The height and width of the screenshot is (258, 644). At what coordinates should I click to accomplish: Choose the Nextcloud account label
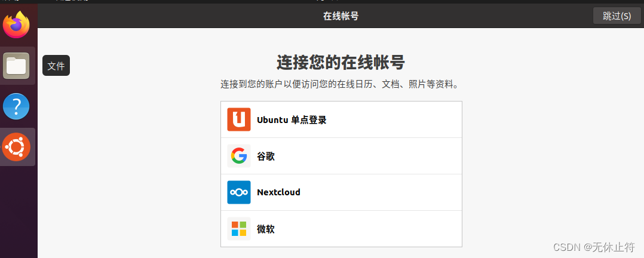pyautogui.click(x=278, y=192)
